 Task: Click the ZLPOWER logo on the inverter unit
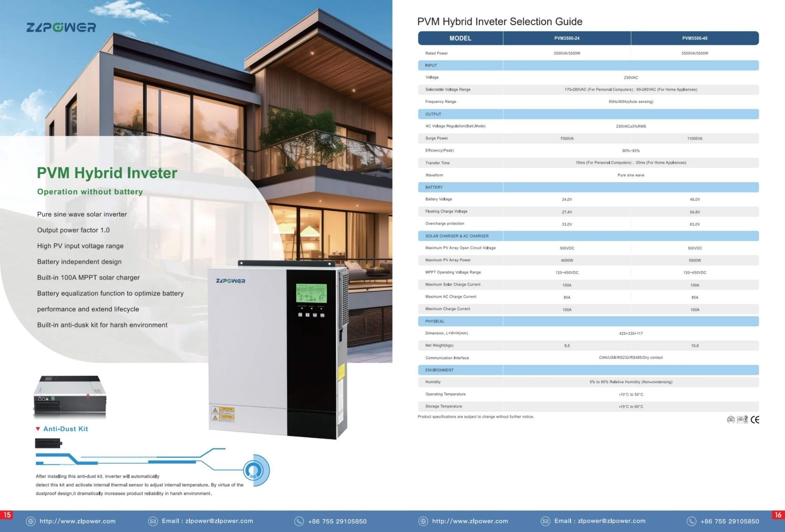(x=230, y=281)
